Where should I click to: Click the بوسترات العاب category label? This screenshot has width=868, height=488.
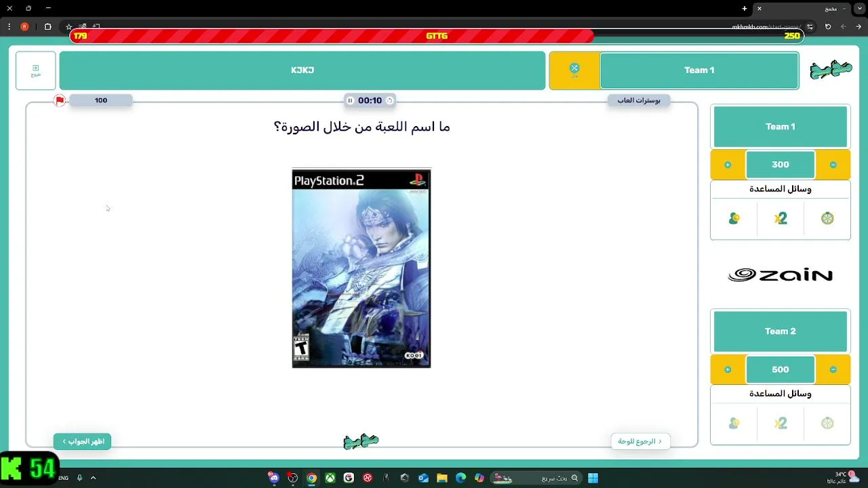[639, 100]
